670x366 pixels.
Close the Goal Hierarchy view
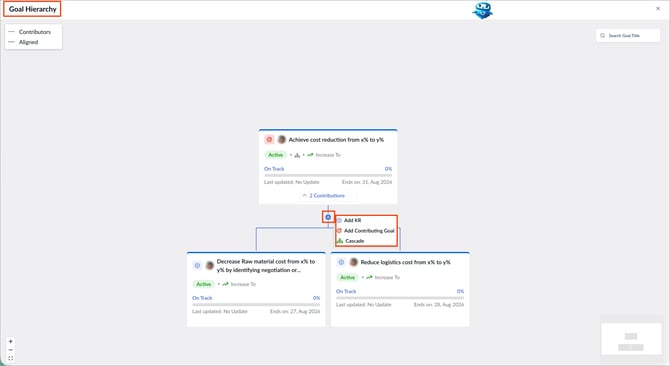pos(658,9)
